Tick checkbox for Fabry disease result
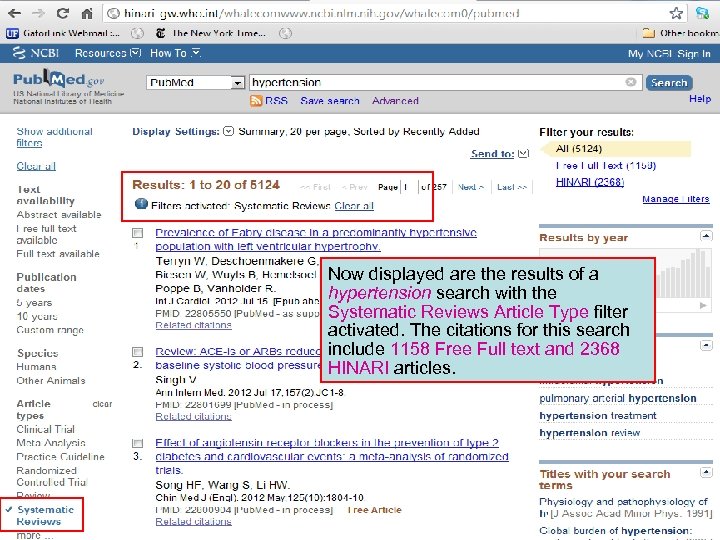 137,233
